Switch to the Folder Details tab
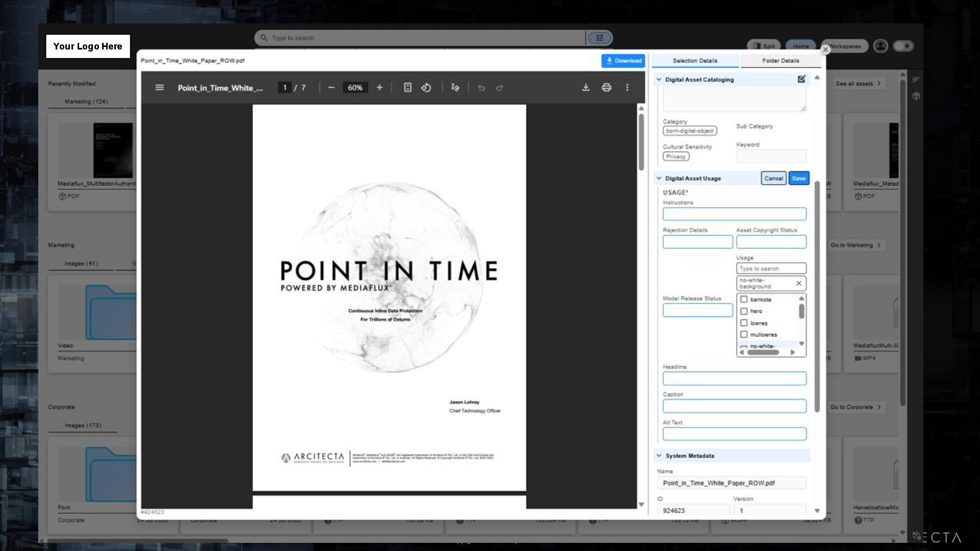 pyautogui.click(x=780, y=61)
